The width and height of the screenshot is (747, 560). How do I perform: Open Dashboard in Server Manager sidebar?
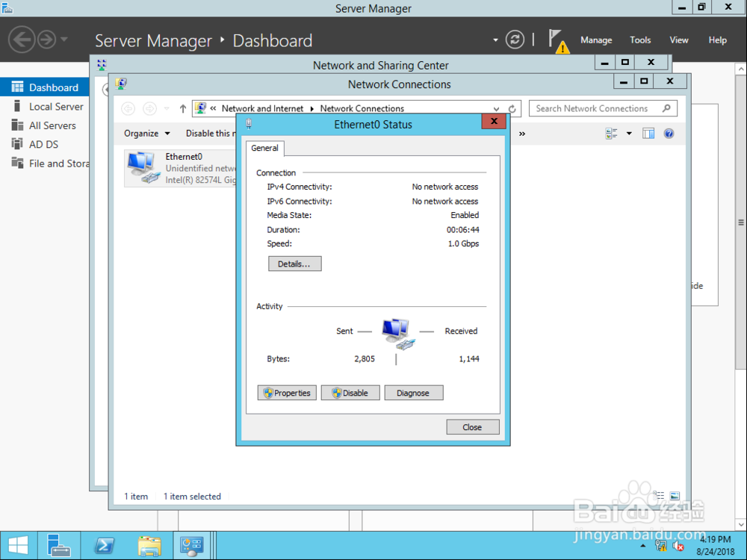(45, 87)
